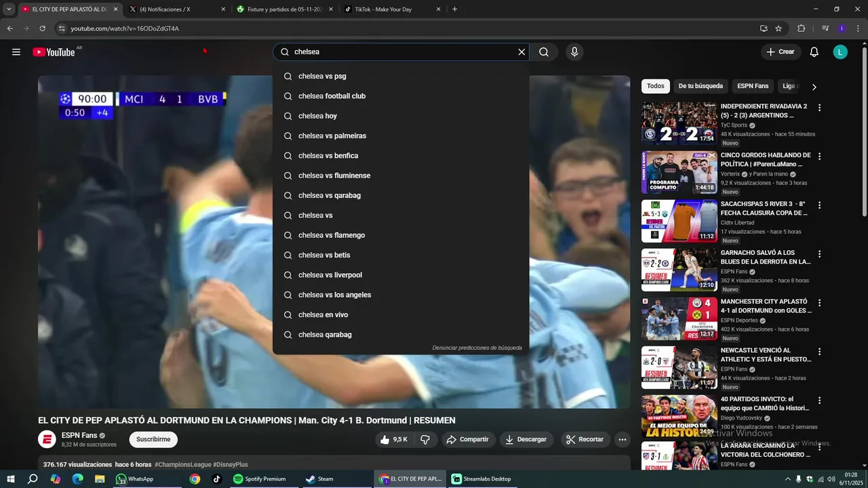Screen dimensions: 868x488
Task: Open the Windows Start menu
Action: 10,479
